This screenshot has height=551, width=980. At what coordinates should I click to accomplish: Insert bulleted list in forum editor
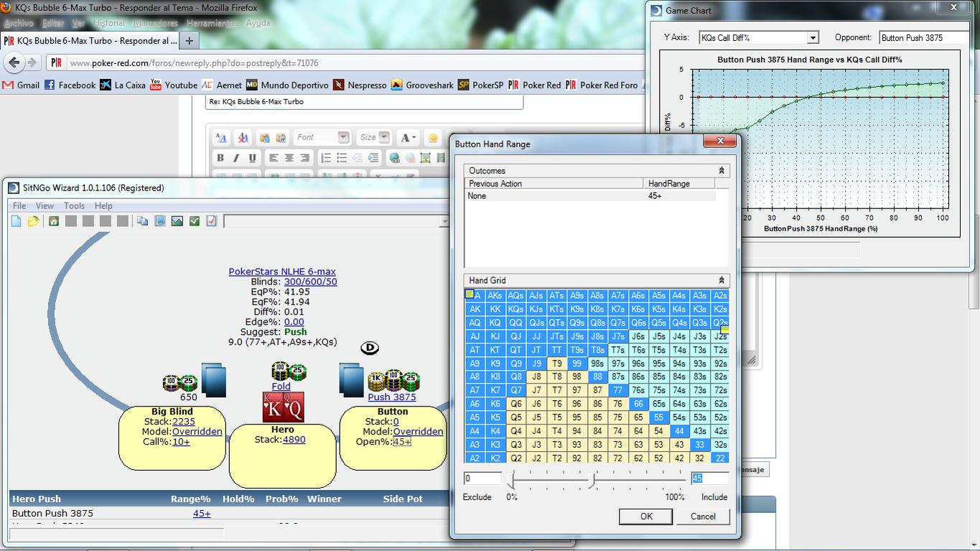342,157
